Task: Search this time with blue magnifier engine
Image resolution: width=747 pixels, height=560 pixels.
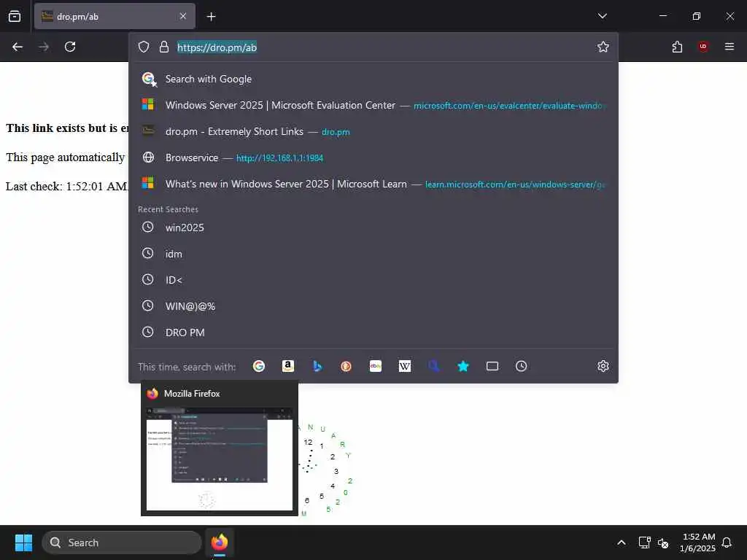Action: click(433, 366)
